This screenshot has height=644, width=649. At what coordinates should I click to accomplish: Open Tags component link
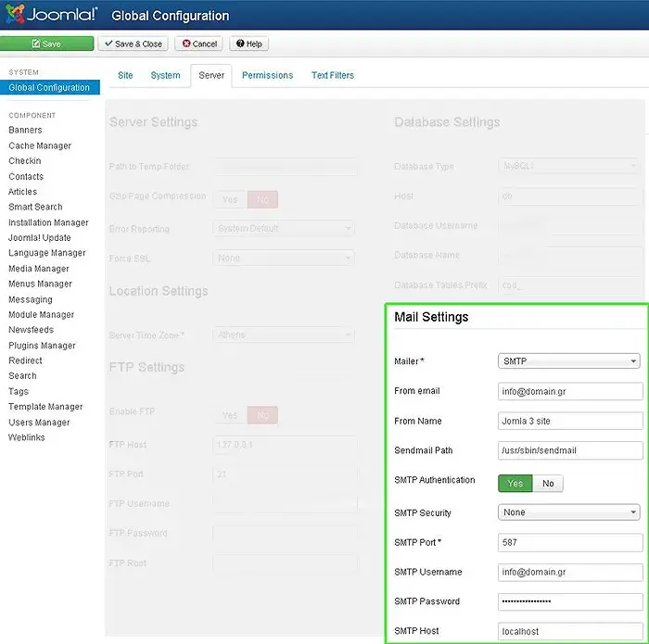click(x=19, y=391)
